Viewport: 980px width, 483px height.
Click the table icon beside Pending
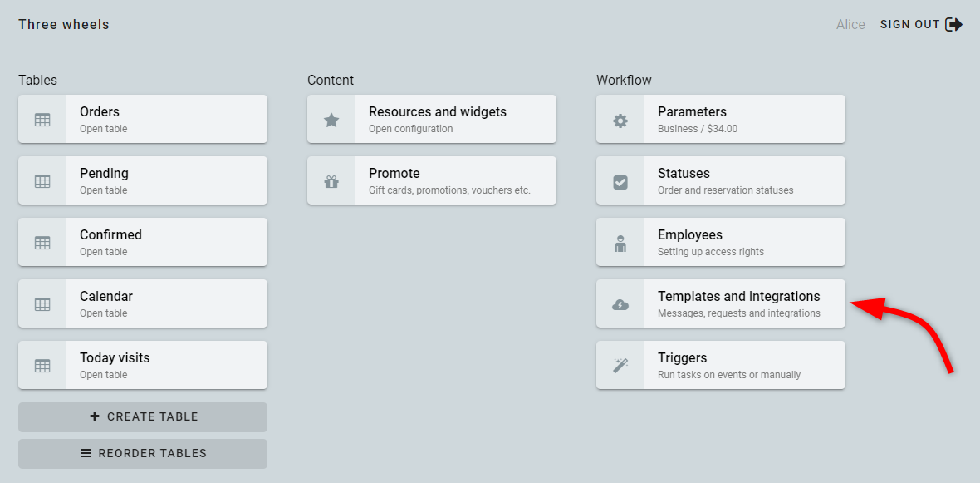coord(42,181)
